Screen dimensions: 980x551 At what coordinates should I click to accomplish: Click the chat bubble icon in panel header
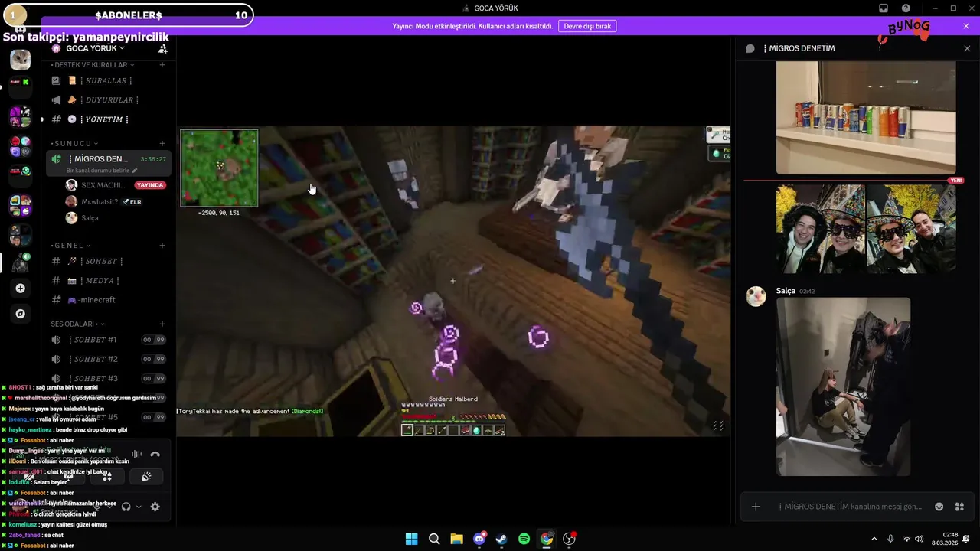click(750, 48)
